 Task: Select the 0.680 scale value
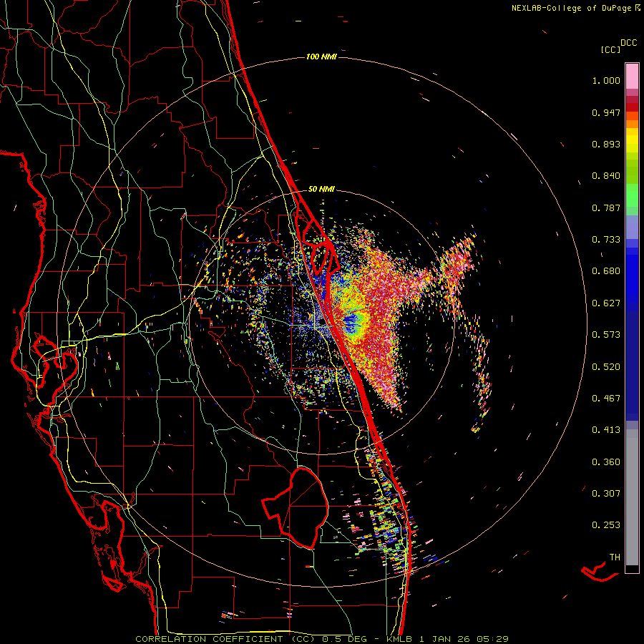(x=606, y=271)
